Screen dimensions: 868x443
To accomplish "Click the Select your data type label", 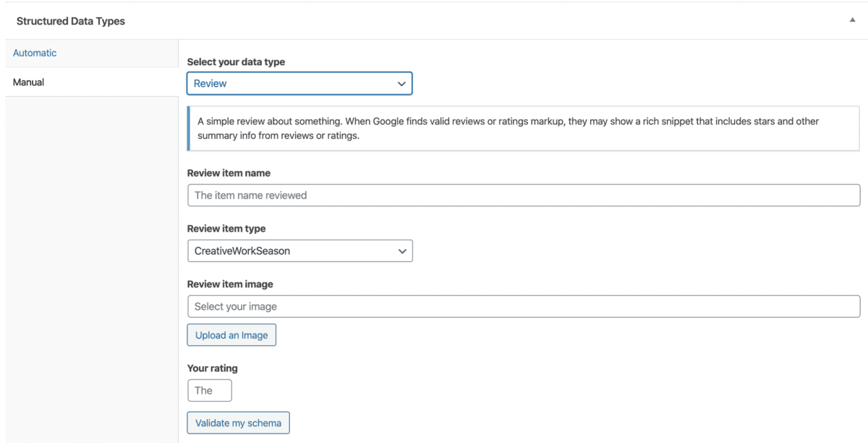I will (236, 62).
